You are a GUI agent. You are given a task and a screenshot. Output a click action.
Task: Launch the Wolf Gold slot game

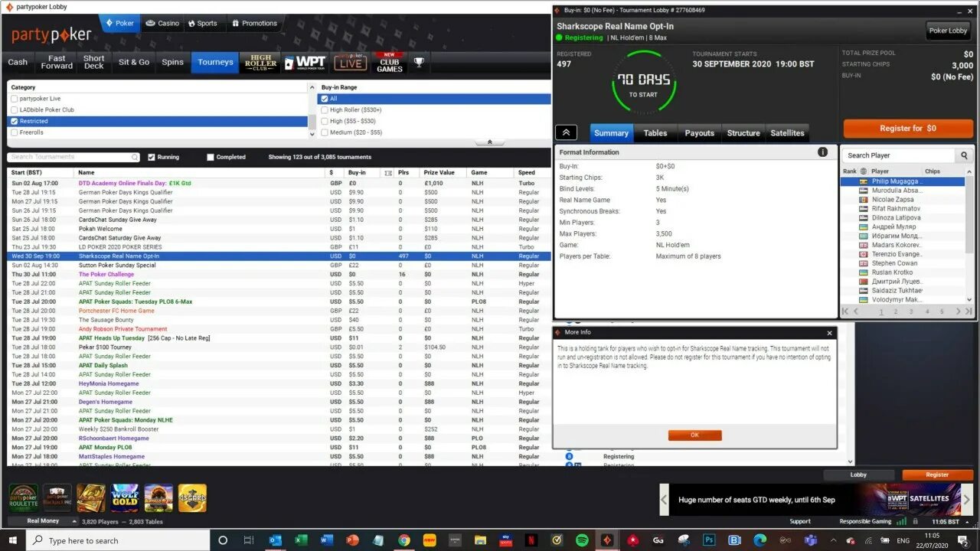pos(125,498)
